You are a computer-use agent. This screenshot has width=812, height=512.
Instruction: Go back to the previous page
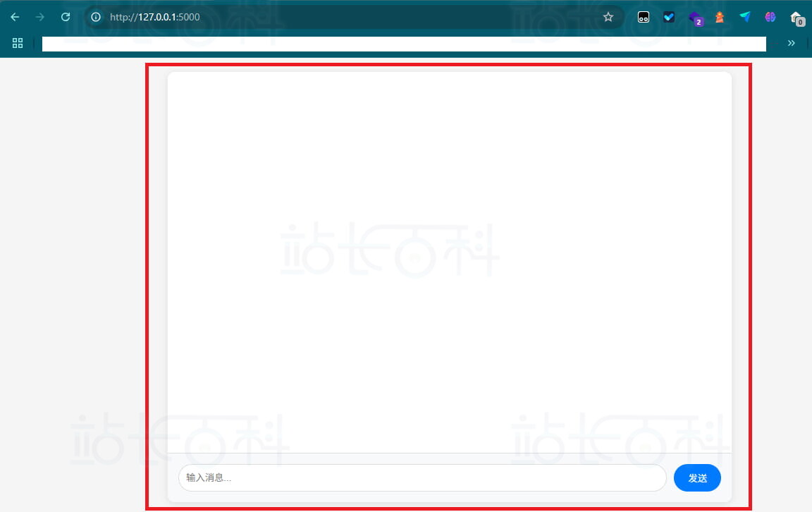point(15,17)
